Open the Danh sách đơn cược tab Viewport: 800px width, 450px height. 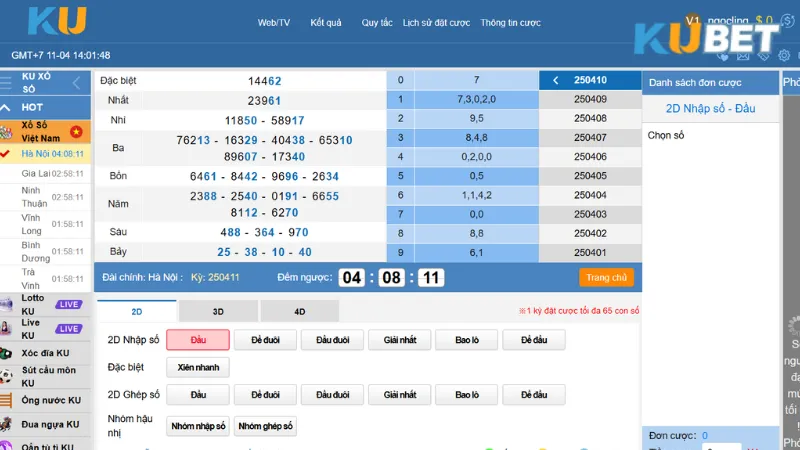pyautogui.click(x=710, y=83)
